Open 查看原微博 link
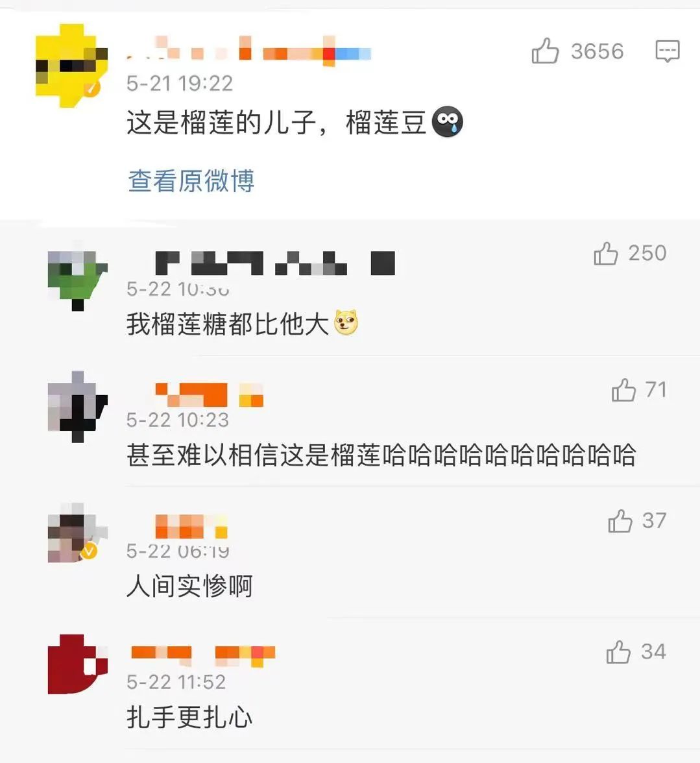The height and width of the screenshot is (763, 700). pos(191,180)
